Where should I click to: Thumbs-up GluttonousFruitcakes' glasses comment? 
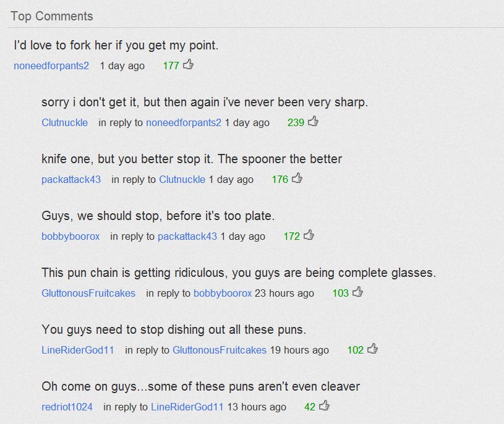click(x=357, y=292)
